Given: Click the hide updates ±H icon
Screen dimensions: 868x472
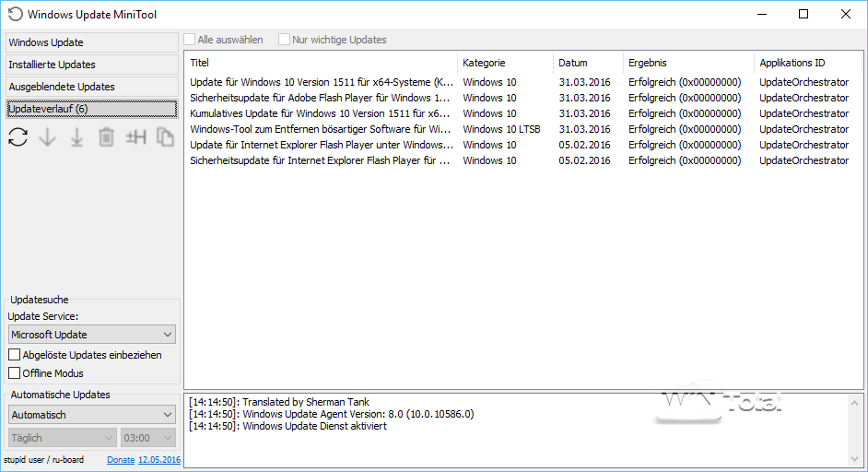Looking at the screenshot, I should 135,136.
